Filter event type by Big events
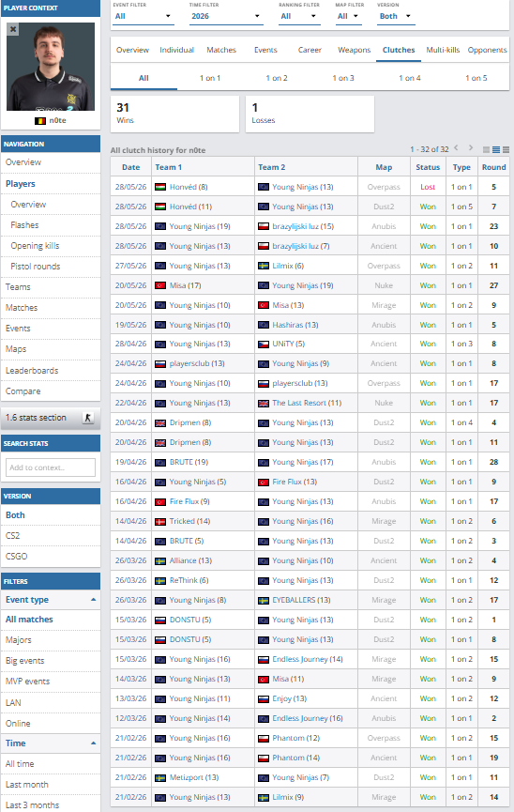The height and width of the screenshot is (812, 514). (x=51, y=661)
